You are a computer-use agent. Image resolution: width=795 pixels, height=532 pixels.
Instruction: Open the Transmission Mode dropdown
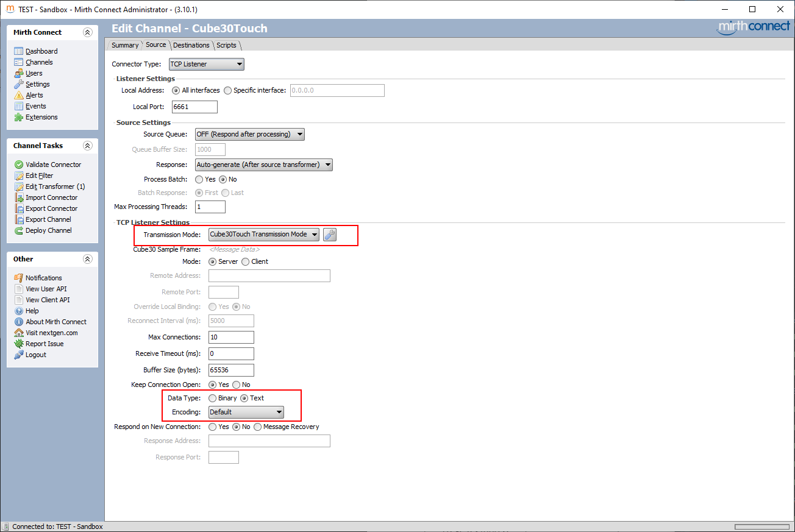coord(264,234)
